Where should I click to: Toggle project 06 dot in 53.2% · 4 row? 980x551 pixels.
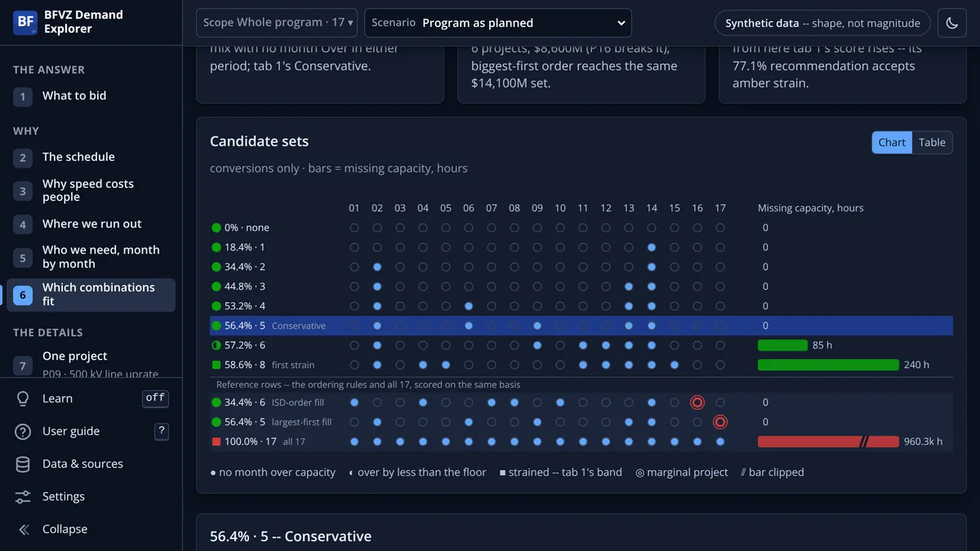[468, 306]
